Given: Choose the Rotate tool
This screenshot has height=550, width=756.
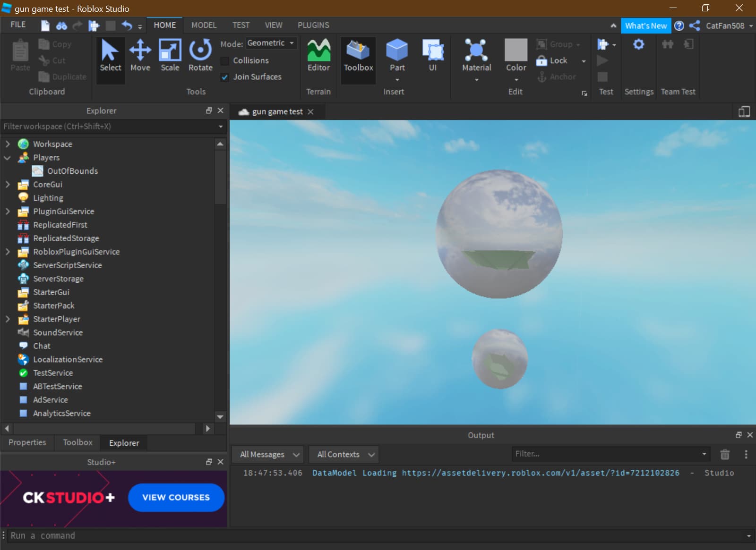Looking at the screenshot, I should (200, 56).
